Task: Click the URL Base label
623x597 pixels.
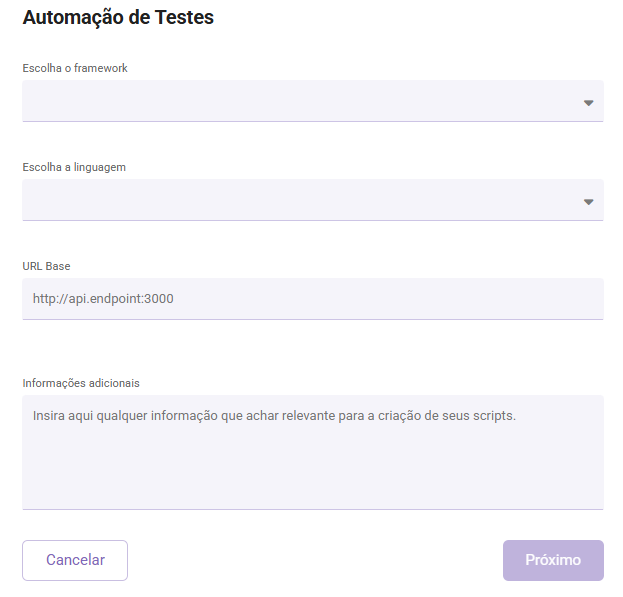Action: pyautogui.click(x=46, y=266)
